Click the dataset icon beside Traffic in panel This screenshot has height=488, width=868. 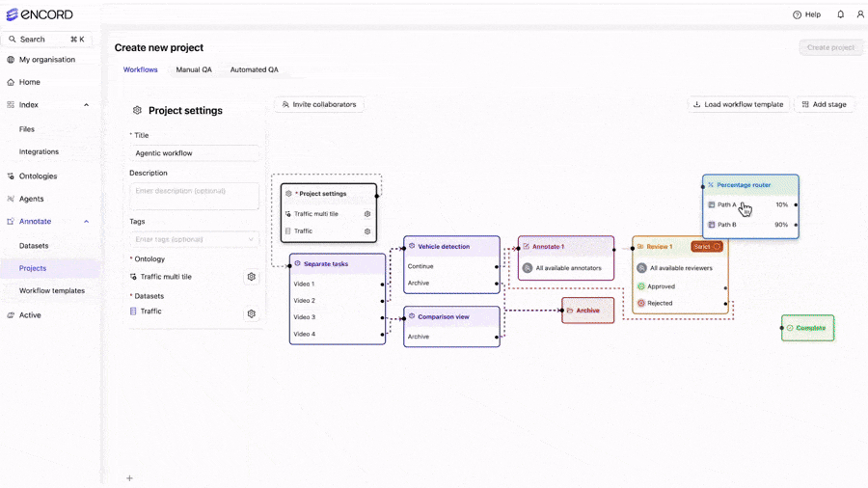click(133, 312)
